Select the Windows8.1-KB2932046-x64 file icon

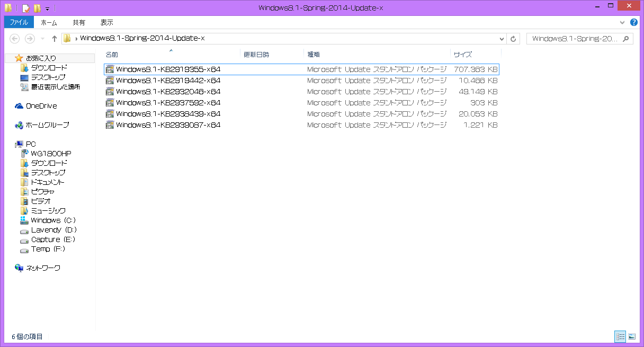coord(110,92)
